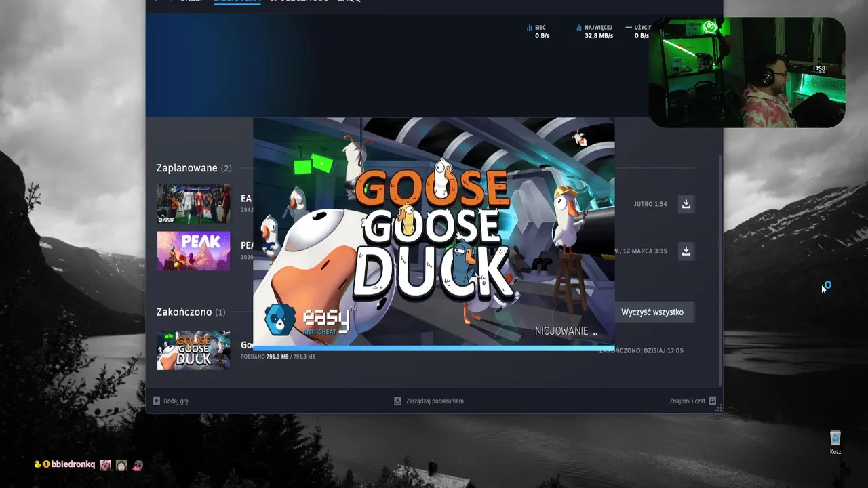The image size is (868, 488).
Task: Open the Kosz recycle bin on desktop
Action: click(x=835, y=443)
